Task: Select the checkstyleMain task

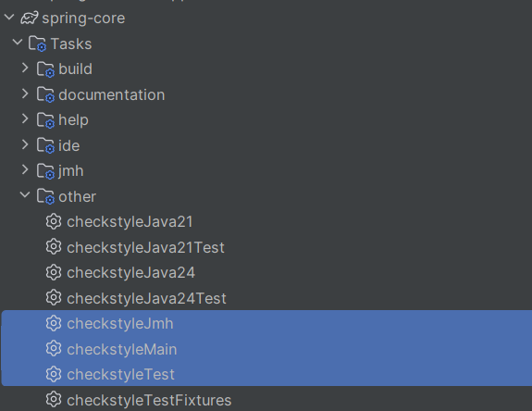Action: pos(122,349)
